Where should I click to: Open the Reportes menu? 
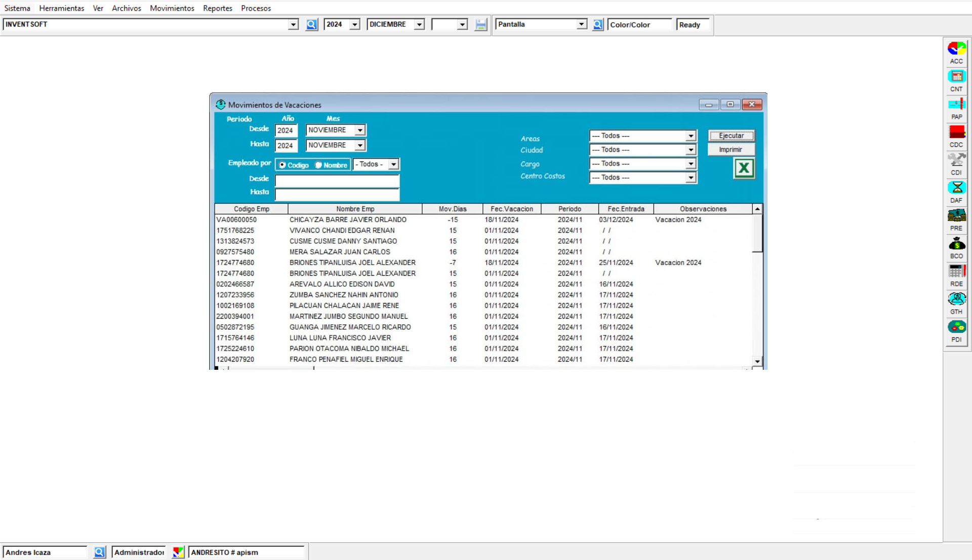tap(217, 8)
